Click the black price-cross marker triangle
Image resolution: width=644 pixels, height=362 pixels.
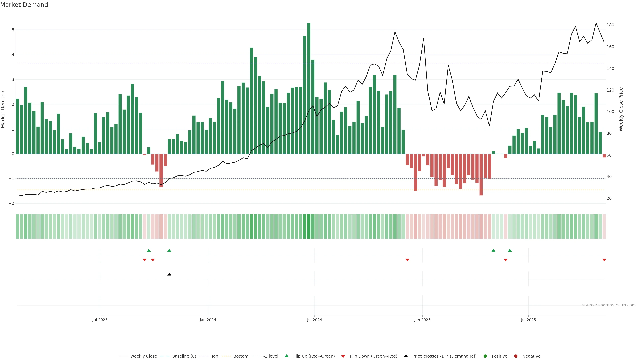pos(169,274)
